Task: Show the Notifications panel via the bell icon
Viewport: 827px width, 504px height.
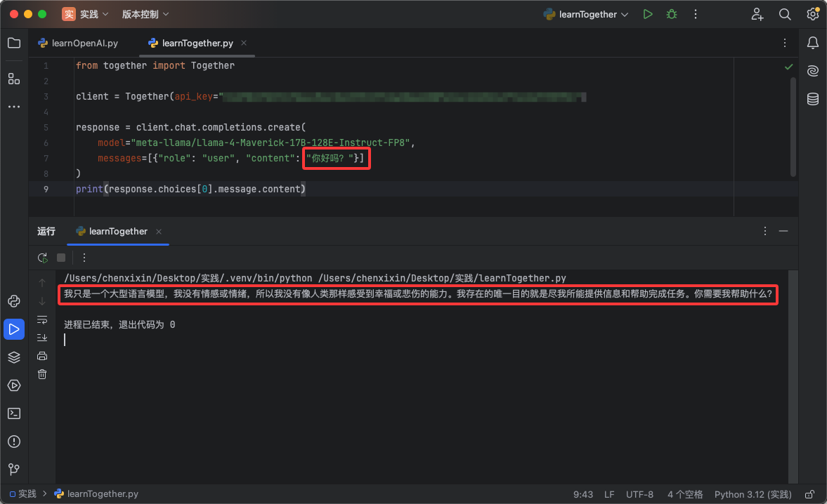Action: pyautogui.click(x=813, y=44)
